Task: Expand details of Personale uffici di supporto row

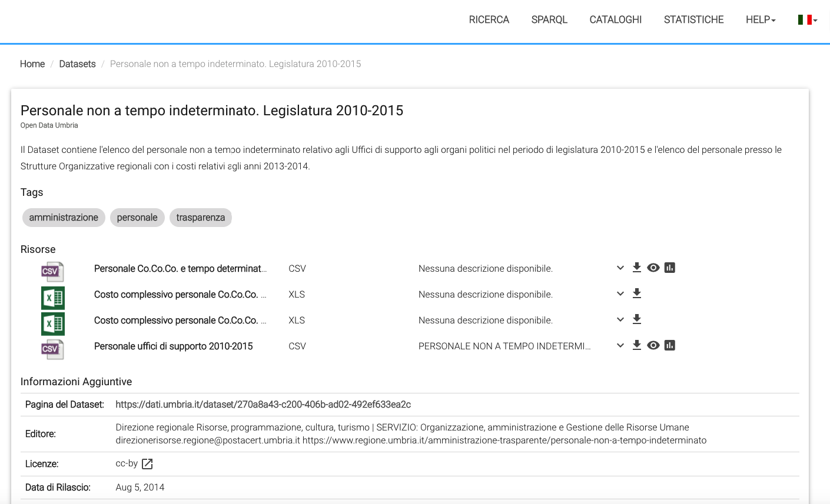Action: coord(620,345)
